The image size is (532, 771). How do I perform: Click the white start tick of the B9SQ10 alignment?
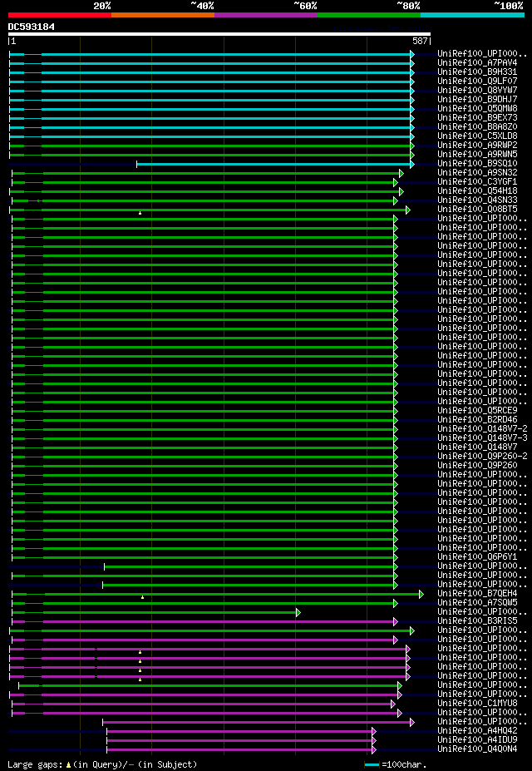click(x=136, y=164)
